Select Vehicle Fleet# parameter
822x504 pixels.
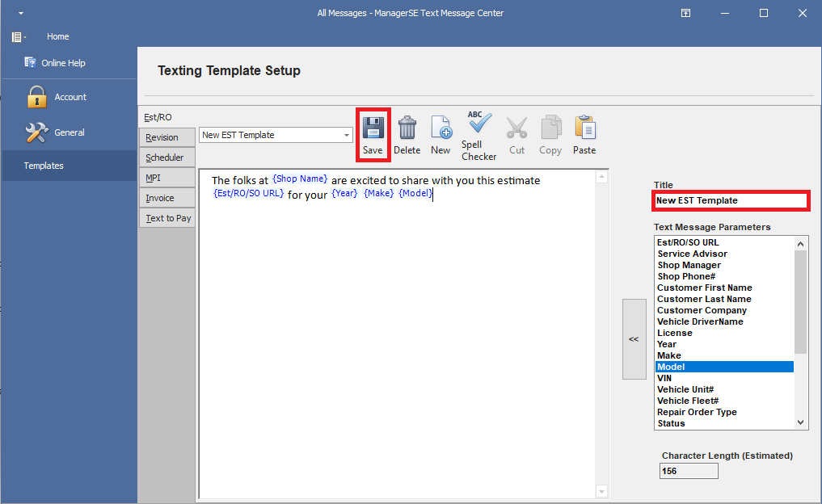pyautogui.click(x=724, y=401)
